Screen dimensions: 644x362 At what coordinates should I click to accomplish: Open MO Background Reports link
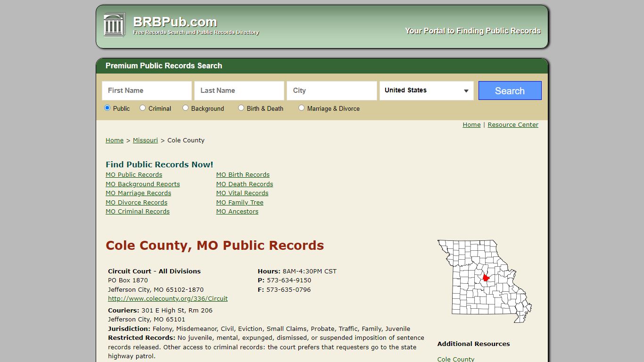coord(143,184)
